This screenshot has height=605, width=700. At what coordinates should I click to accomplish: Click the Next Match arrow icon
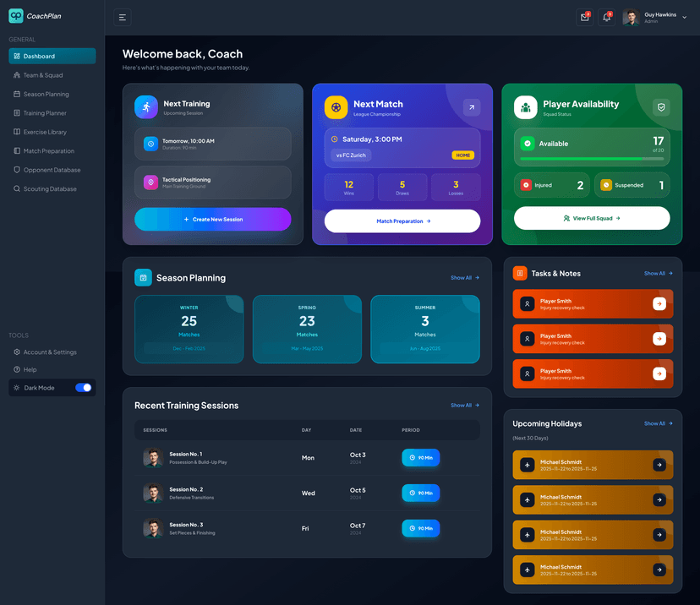(472, 107)
